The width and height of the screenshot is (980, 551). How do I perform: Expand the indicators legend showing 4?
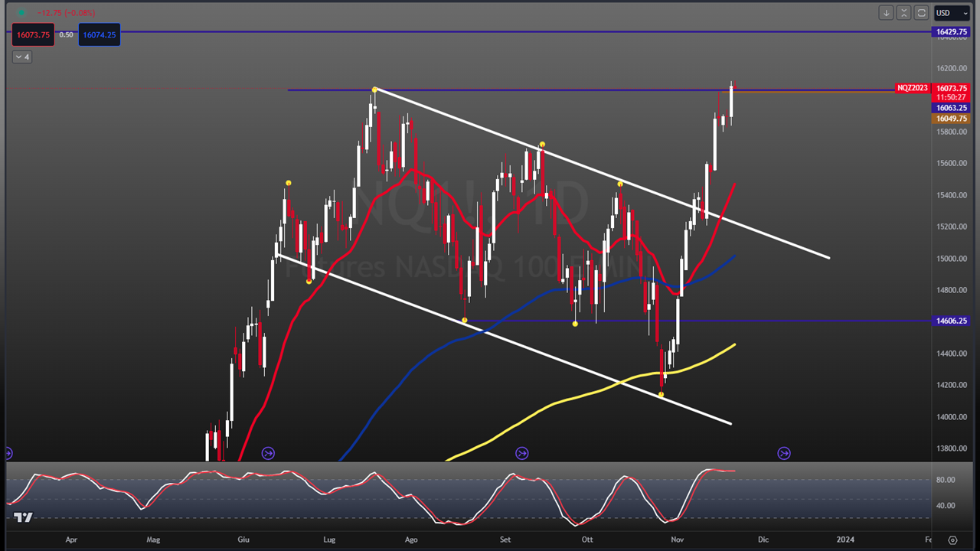(22, 57)
